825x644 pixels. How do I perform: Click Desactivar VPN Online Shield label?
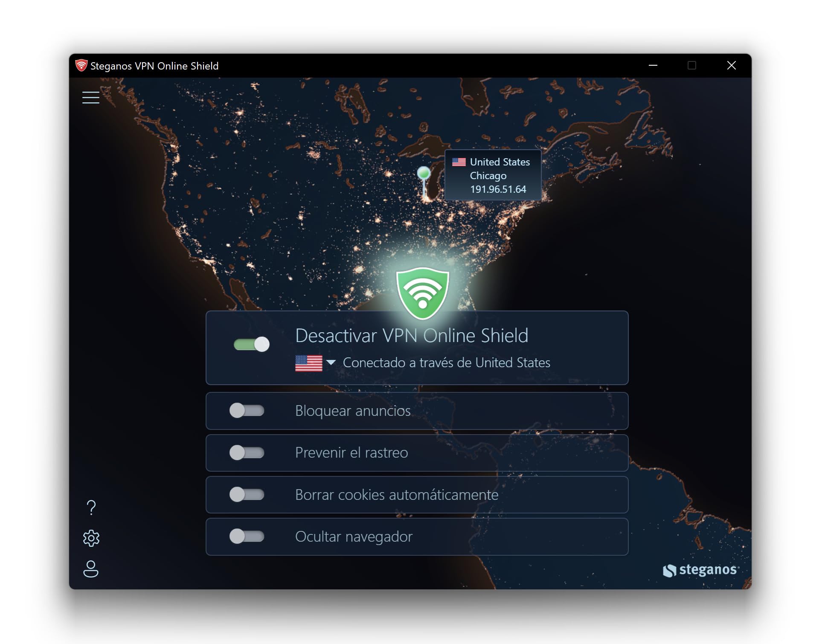coord(412,336)
